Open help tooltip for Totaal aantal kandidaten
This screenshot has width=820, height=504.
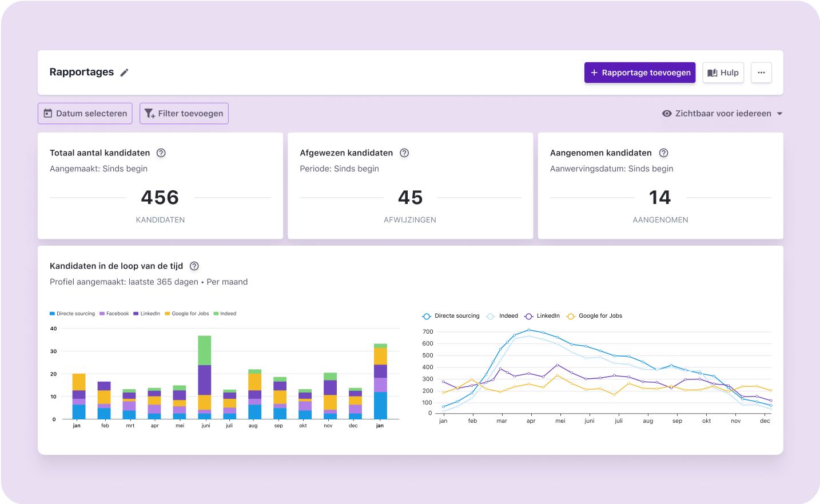click(x=161, y=153)
